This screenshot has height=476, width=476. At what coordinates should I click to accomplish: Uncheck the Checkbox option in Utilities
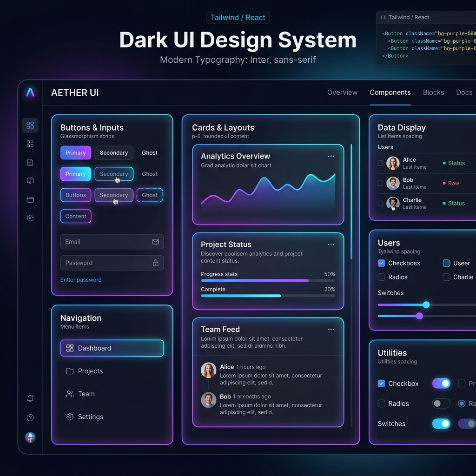point(381,383)
